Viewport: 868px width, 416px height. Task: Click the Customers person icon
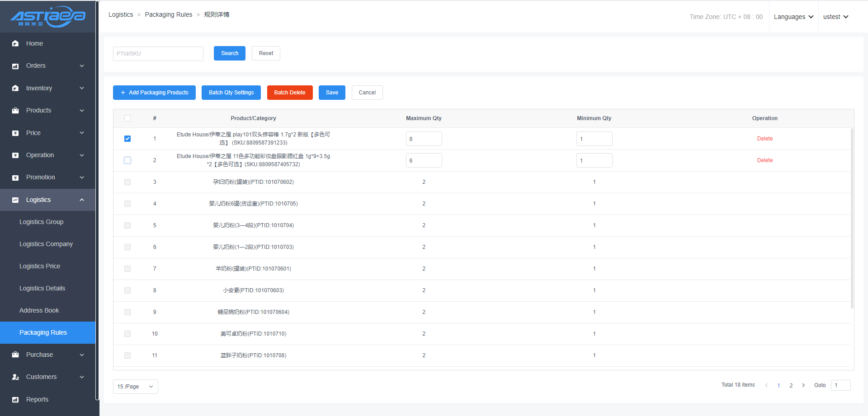[15, 377]
